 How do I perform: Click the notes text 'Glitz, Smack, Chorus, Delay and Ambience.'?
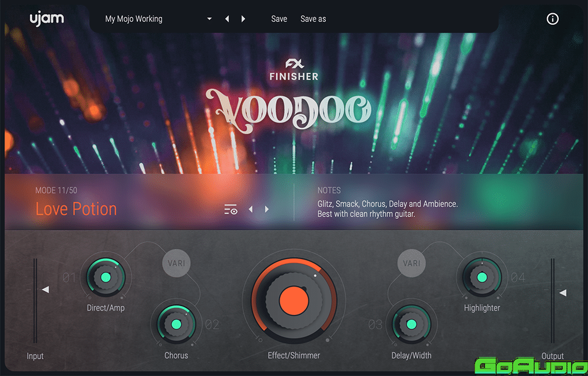coord(388,204)
